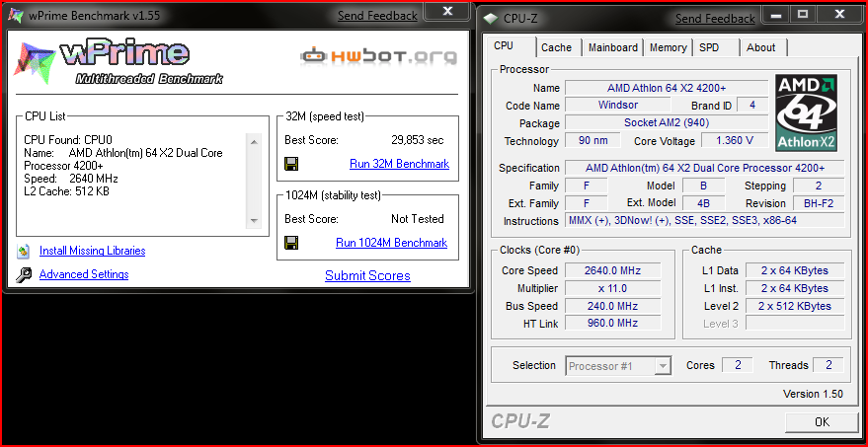Open the About tab

click(761, 47)
